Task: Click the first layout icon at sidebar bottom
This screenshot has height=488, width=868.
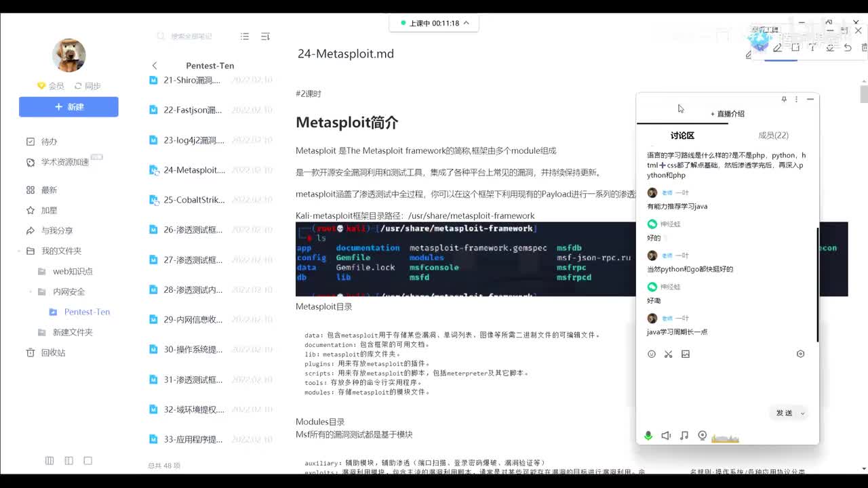Action: [50, 460]
